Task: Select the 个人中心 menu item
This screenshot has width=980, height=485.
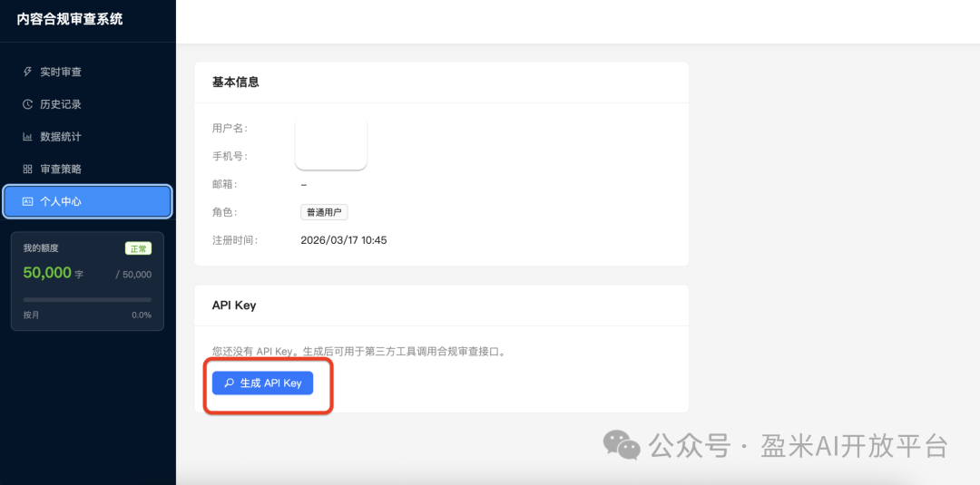Action: coord(87,201)
